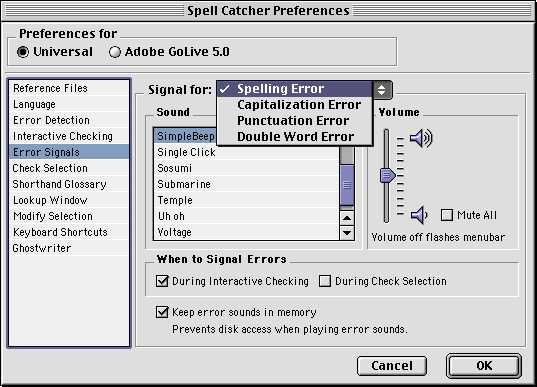
Task: Choose Spelling Error from the popup menu
Action: [295, 89]
